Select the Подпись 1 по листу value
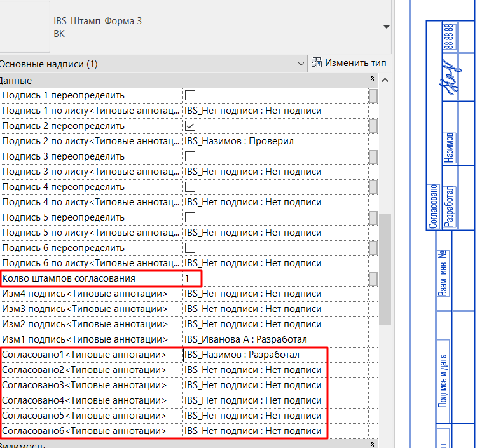Image resolution: width=482 pixels, height=448 pixels. (276, 111)
